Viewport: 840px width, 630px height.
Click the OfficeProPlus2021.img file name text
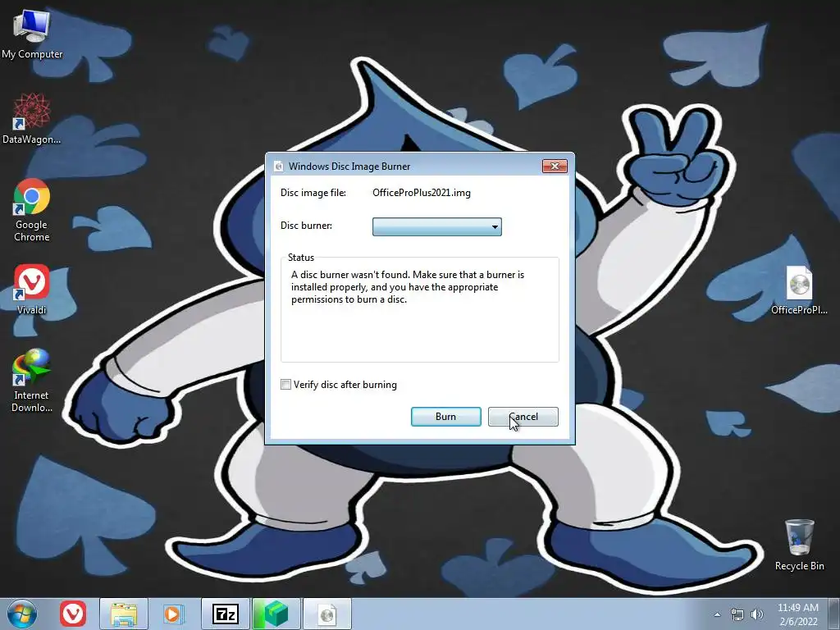422,193
